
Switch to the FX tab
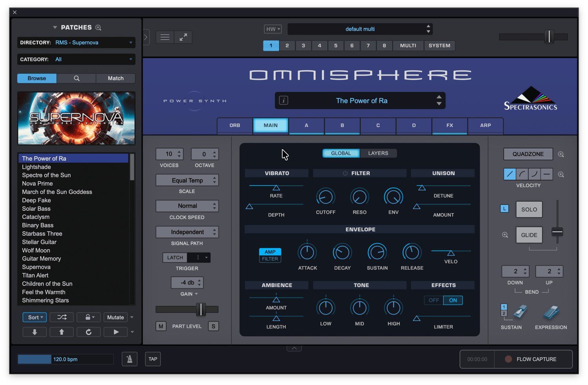tap(450, 126)
